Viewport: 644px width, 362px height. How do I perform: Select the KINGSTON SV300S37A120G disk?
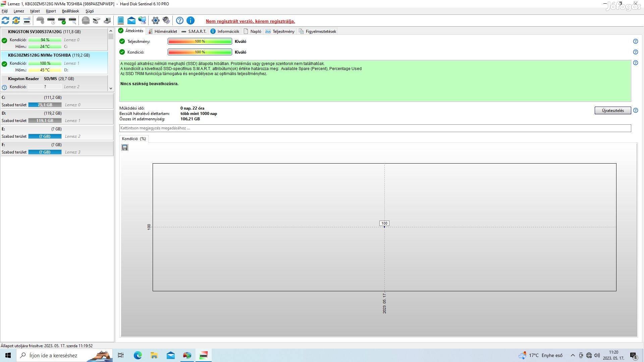pyautogui.click(x=54, y=39)
